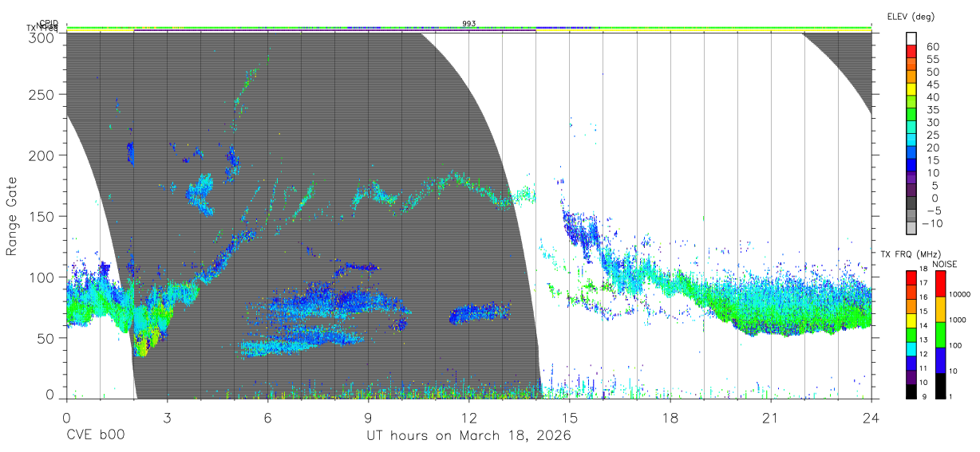Select the 200 tick on Range Gate axis
This screenshot has width=980, height=452.
click(x=41, y=155)
